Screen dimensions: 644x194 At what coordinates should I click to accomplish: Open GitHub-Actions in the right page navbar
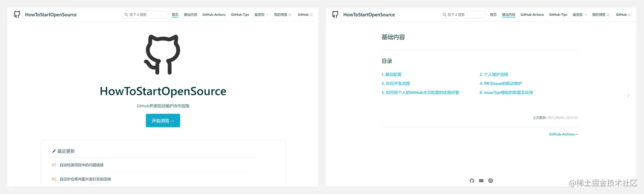tap(532, 14)
